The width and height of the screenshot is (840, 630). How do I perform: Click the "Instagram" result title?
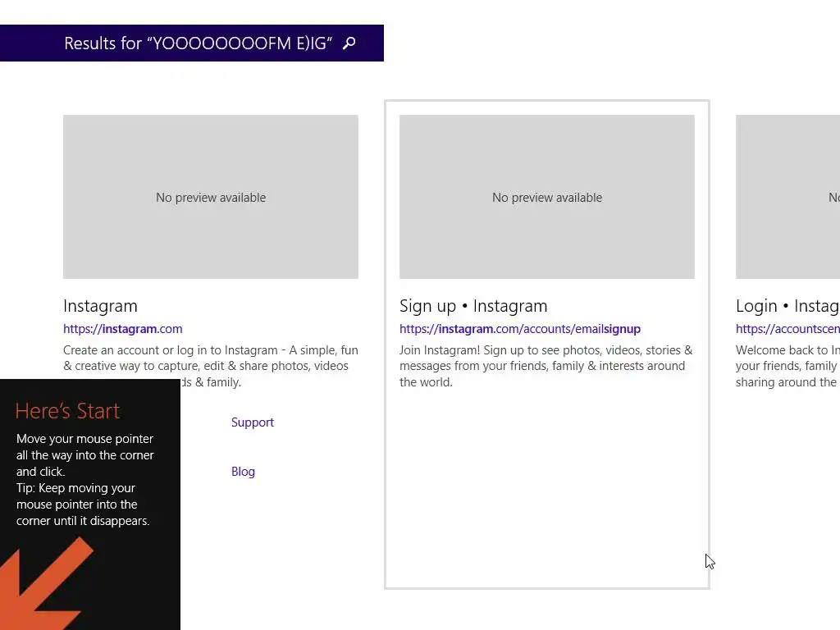[100, 306]
